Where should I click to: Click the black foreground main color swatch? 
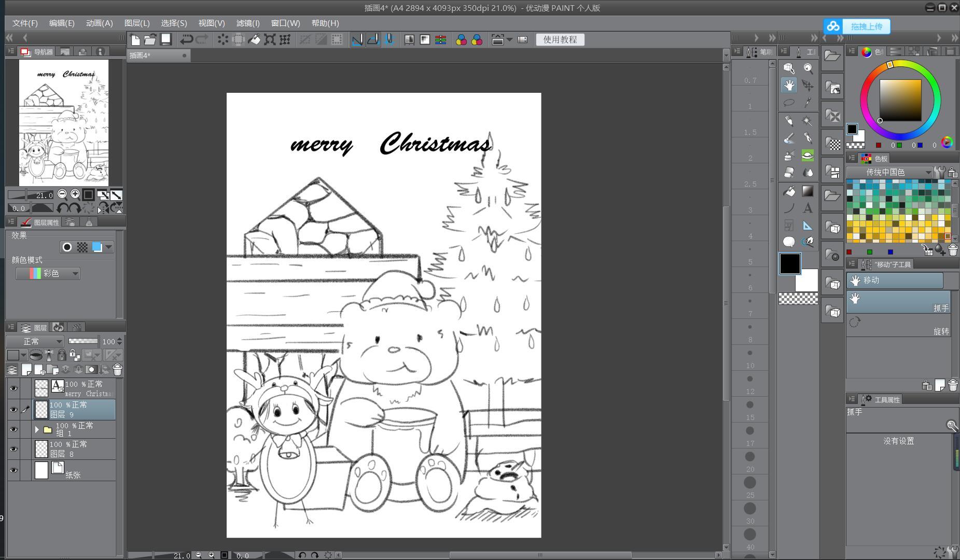point(790,264)
